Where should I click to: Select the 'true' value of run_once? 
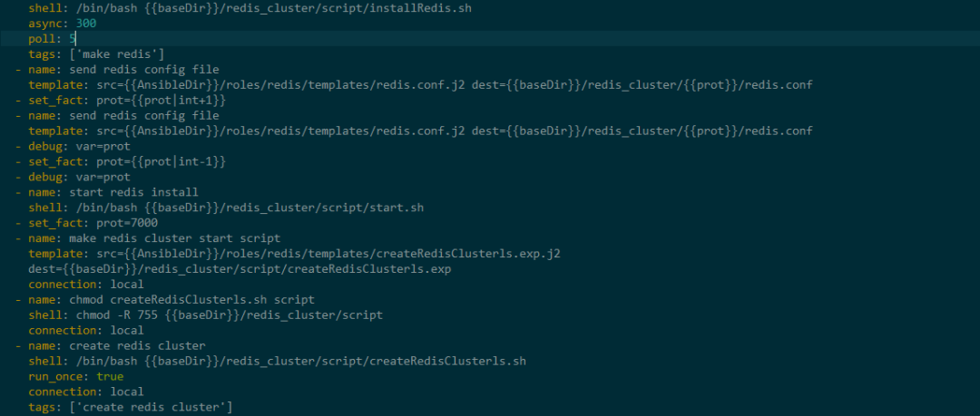coord(110,376)
